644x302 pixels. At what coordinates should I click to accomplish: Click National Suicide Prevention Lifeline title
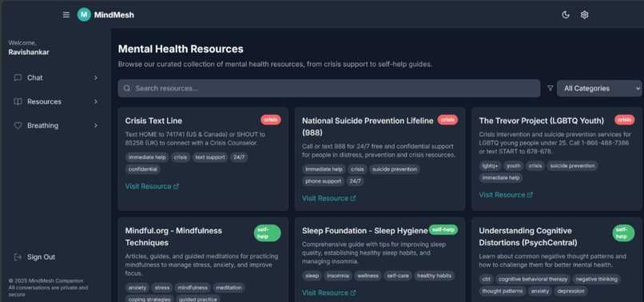coord(368,126)
